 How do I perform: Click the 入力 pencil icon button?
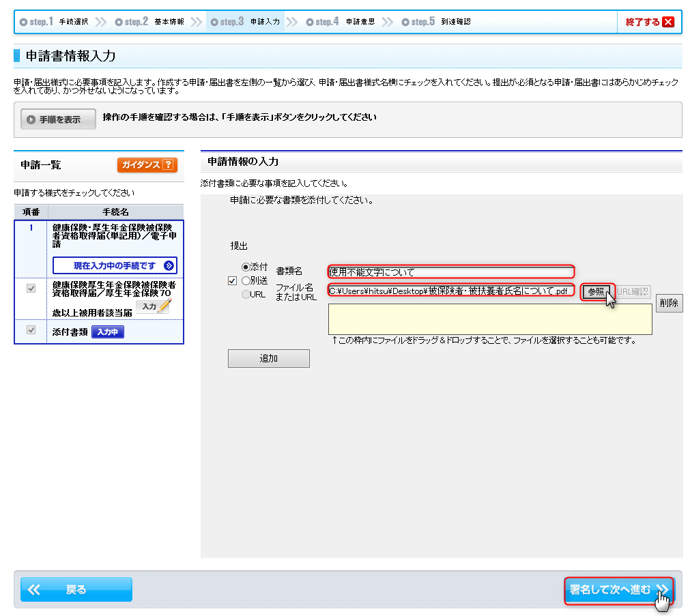point(153,307)
